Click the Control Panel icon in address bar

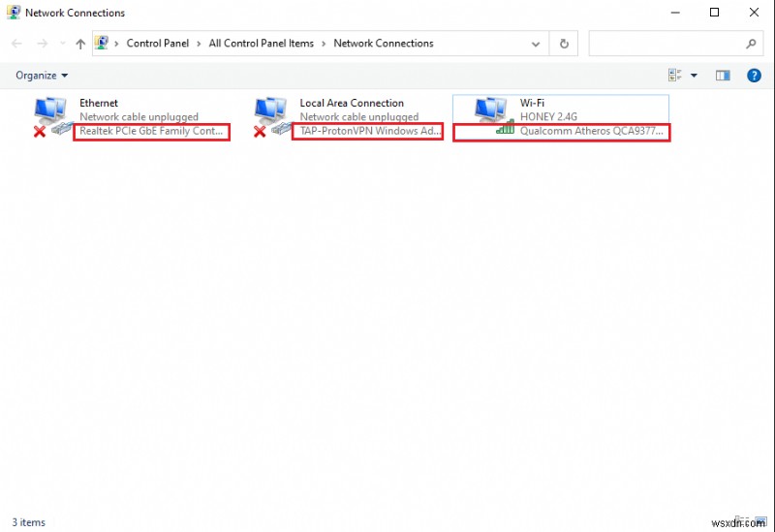[102, 43]
